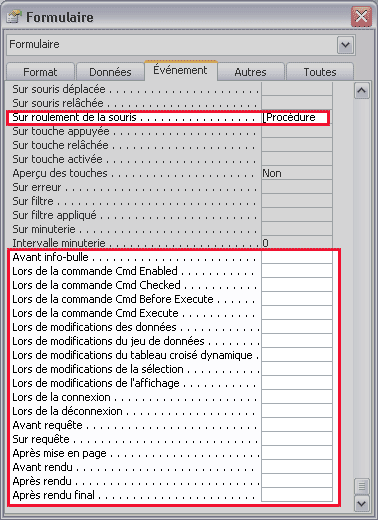Open the Toutes tab
The image size is (378, 520).
320,72
